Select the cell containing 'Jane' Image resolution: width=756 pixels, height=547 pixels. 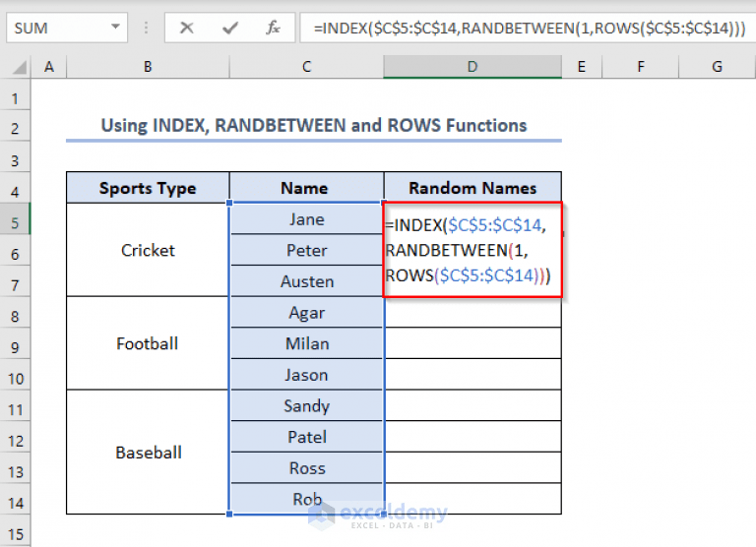click(307, 218)
